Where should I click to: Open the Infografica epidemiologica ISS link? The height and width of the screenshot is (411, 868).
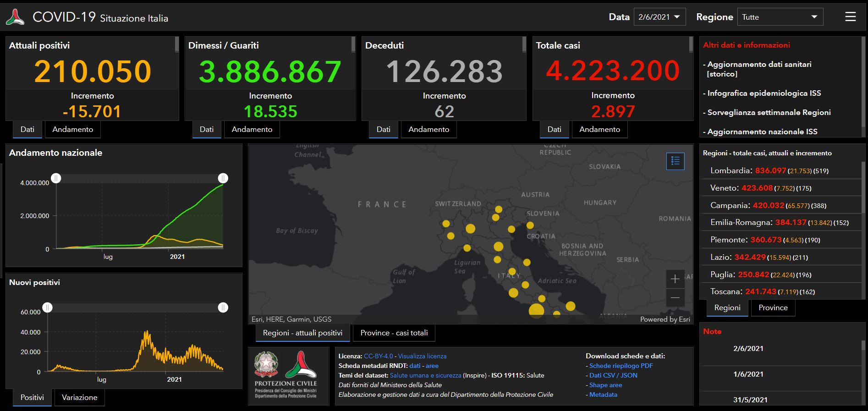[x=764, y=93]
